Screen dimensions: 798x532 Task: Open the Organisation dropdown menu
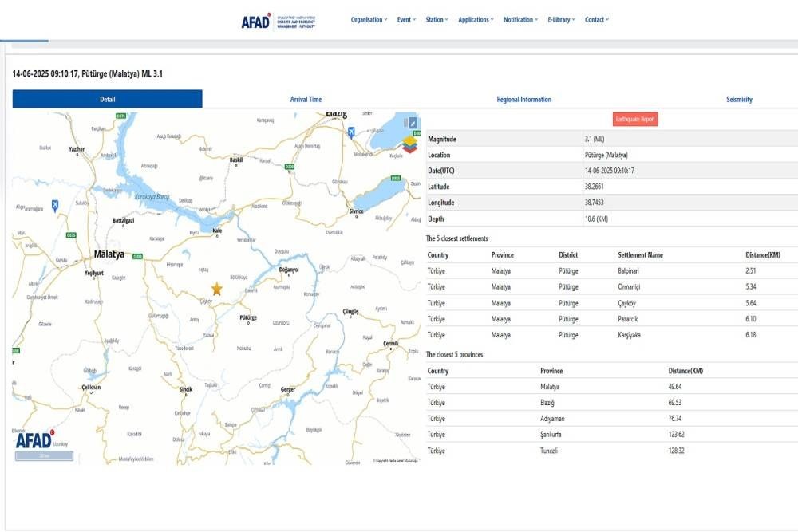click(x=367, y=19)
